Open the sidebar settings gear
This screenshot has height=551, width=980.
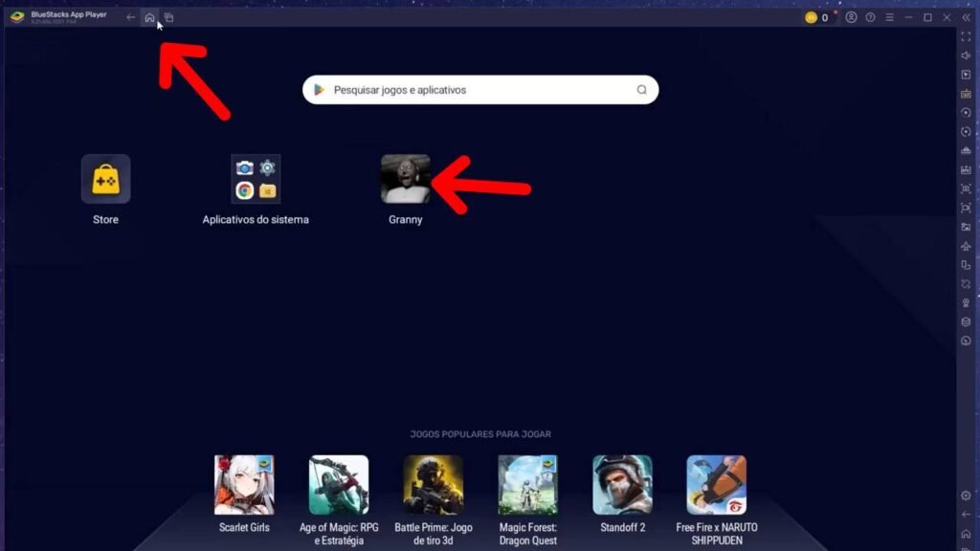tap(966, 496)
